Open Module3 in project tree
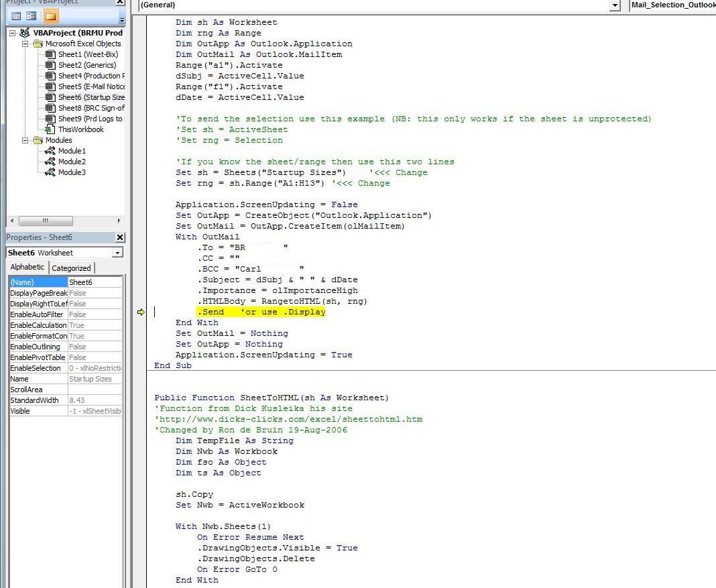This screenshot has height=588, width=716. click(x=72, y=172)
